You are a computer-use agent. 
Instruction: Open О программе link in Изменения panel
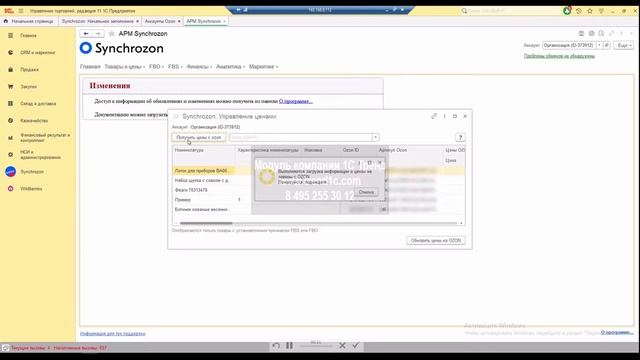click(296, 101)
